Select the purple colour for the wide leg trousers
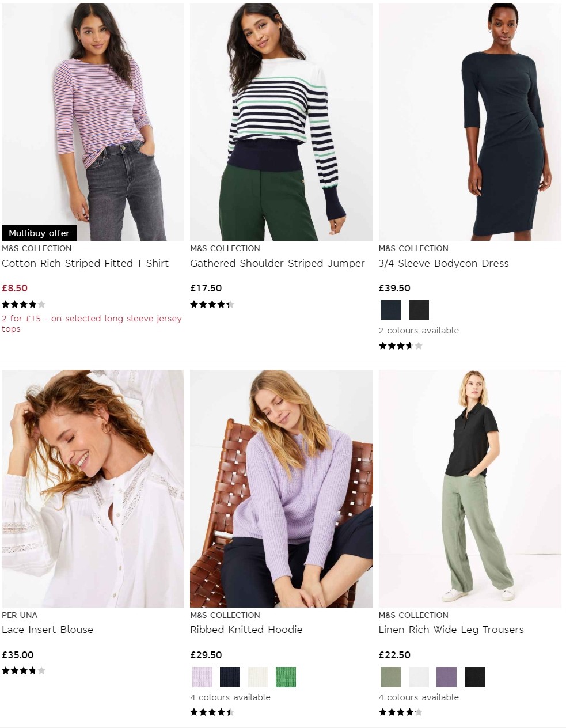 coord(446,677)
